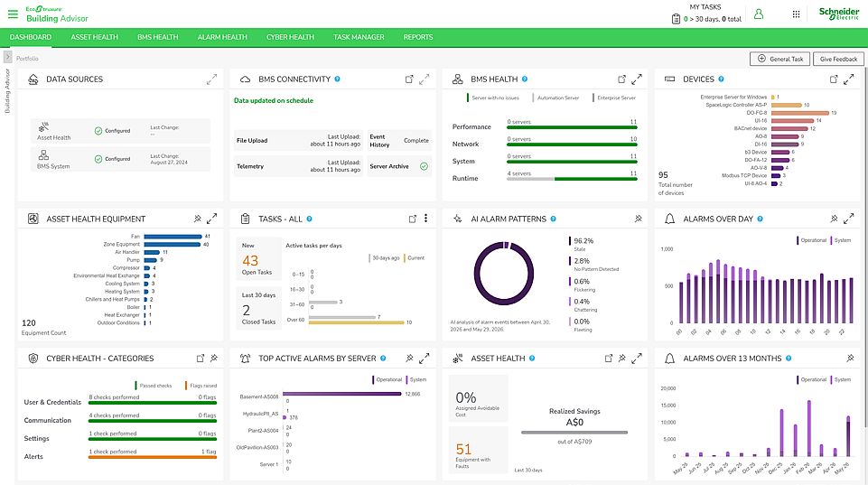Unpin the Alarms Over Day widget
The width and height of the screenshot is (868, 485).
[x=834, y=219]
